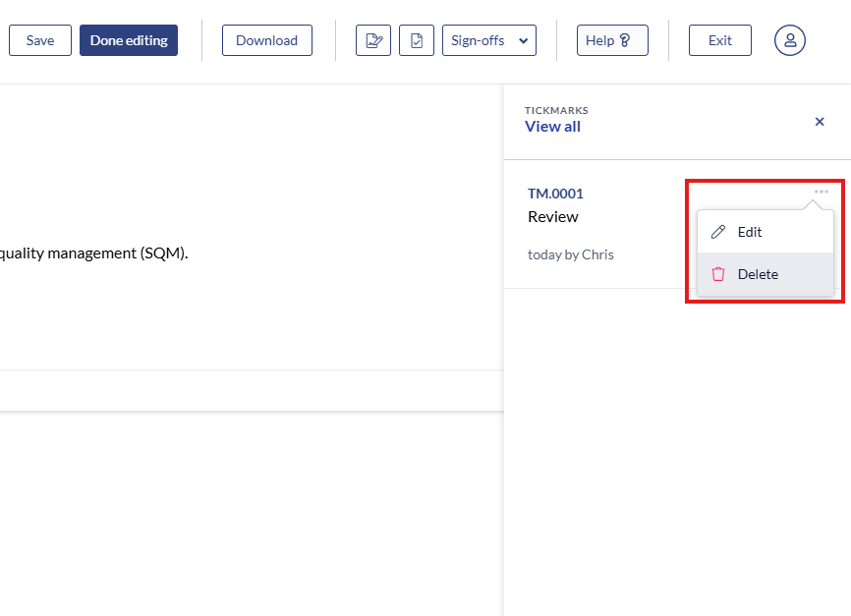Open the user profile avatar icon
The height and width of the screenshot is (616, 851).
point(789,40)
